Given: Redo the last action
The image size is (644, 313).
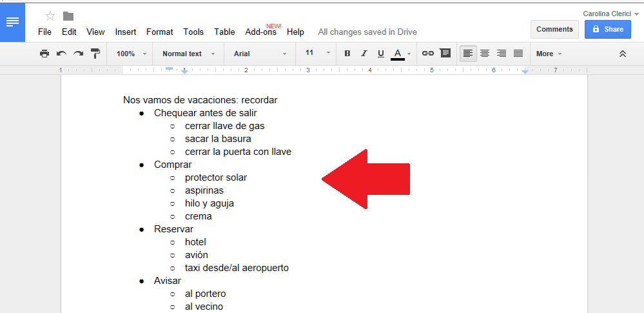Looking at the screenshot, I should [x=79, y=54].
